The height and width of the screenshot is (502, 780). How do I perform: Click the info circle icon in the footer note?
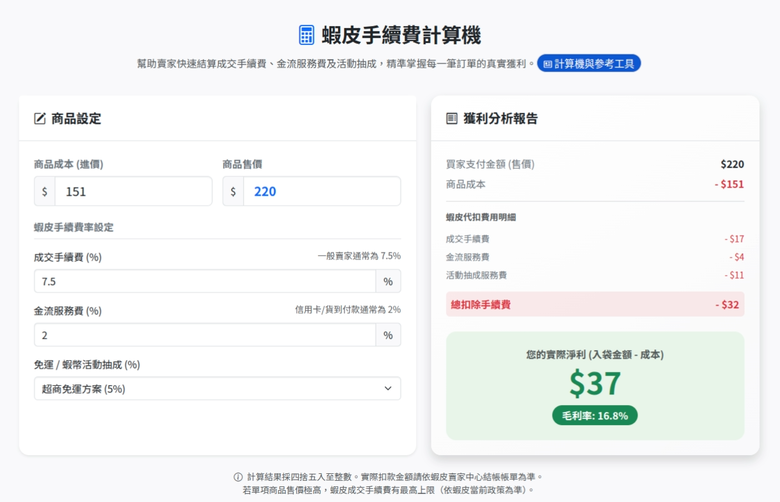pyautogui.click(x=238, y=477)
